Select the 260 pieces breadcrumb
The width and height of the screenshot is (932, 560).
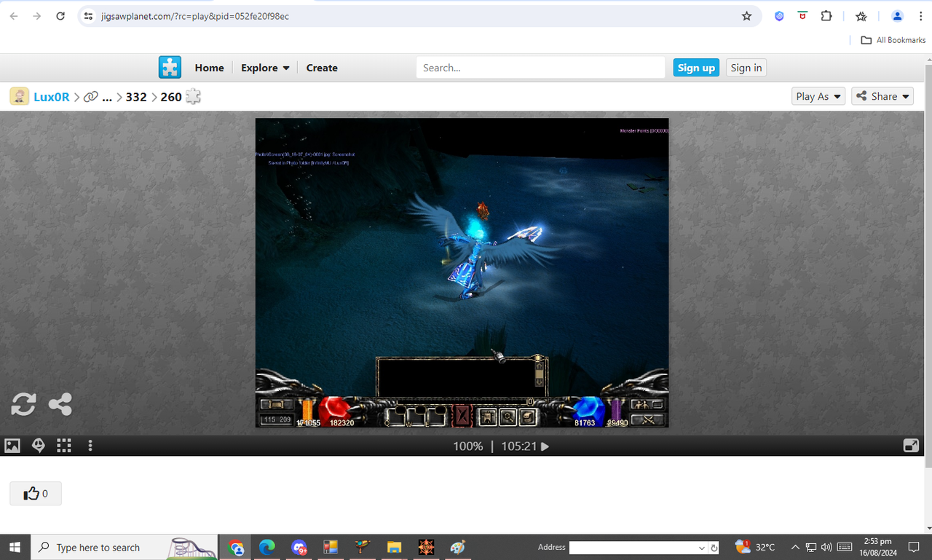[x=171, y=96]
